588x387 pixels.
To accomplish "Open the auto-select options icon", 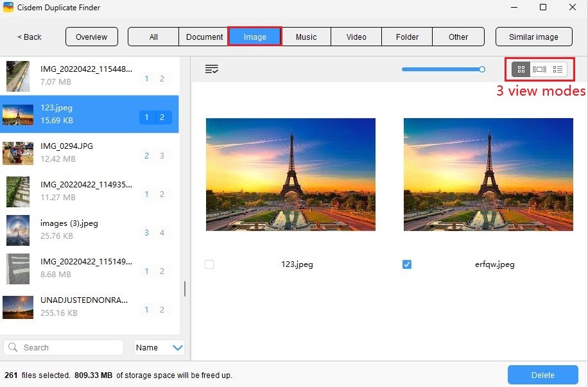I will [x=212, y=69].
